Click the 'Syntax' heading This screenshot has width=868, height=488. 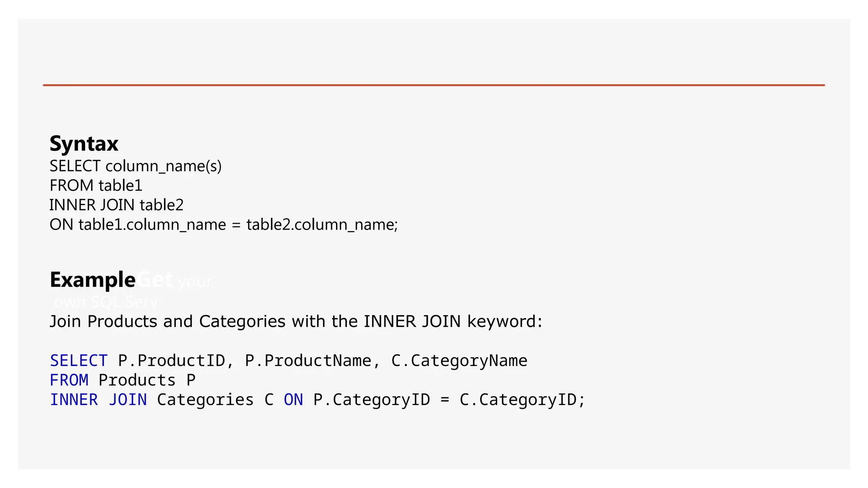[84, 144]
